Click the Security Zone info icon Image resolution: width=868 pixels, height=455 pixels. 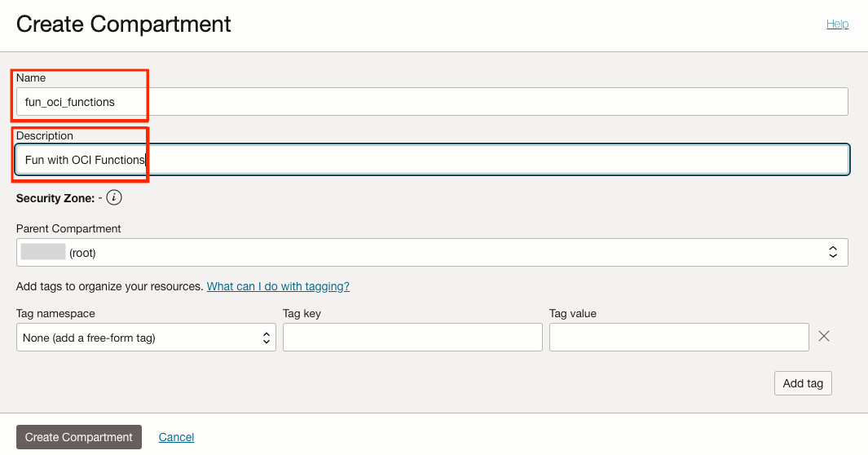[x=114, y=198]
